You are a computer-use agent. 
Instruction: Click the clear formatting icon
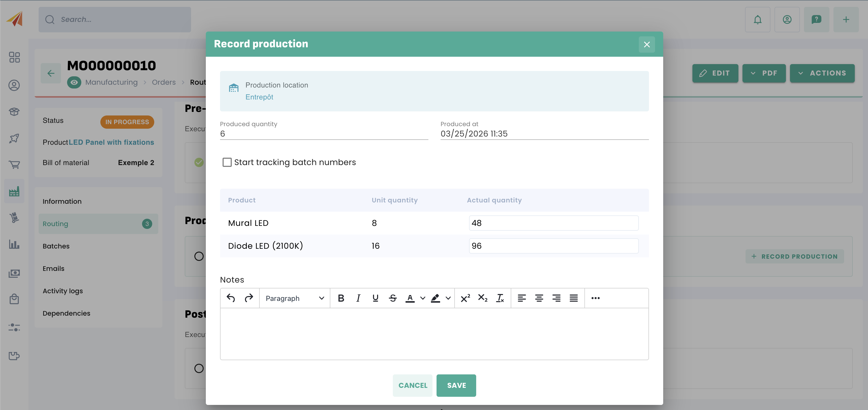point(500,298)
